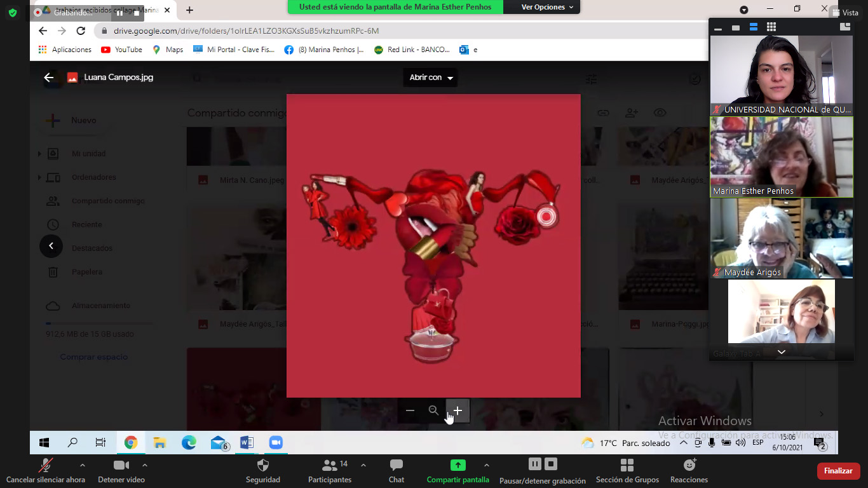Open new browser tab with plus
Screen dimensions: 868x488
189,10
